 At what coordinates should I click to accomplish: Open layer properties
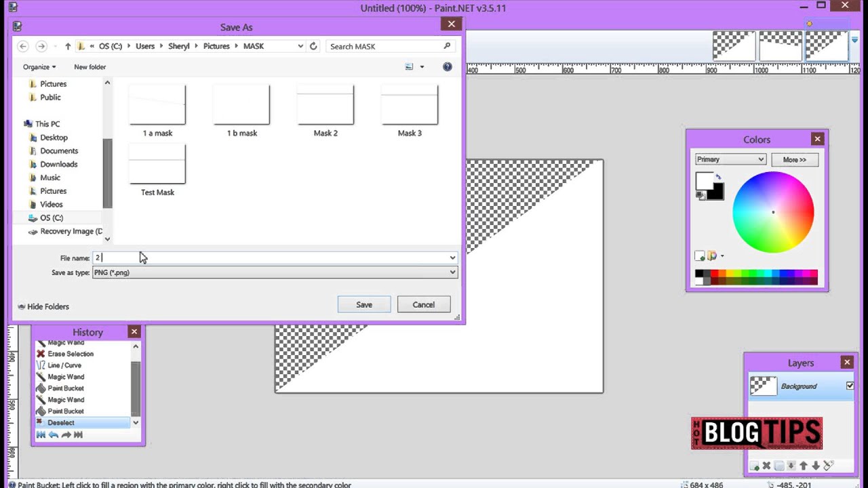pos(828,466)
